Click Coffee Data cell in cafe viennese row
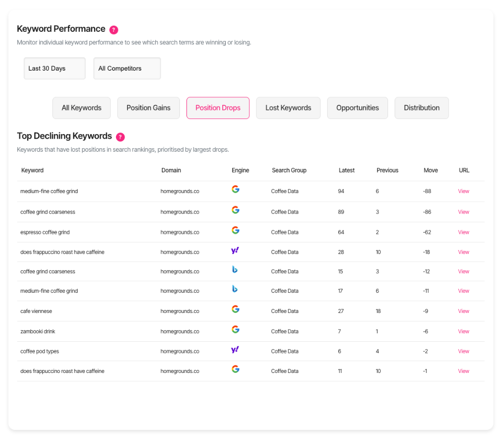 (285, 311)
